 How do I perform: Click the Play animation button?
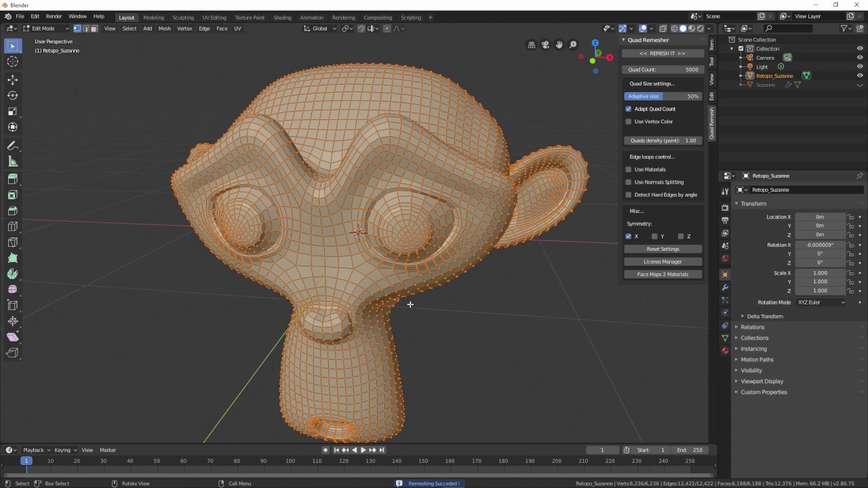coord(363,450)
